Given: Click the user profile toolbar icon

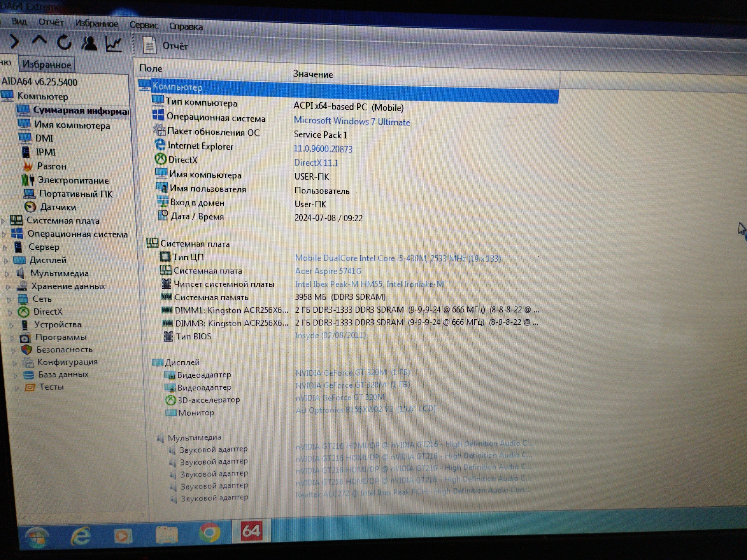Looking at the screenshot, I should point(89,43).
